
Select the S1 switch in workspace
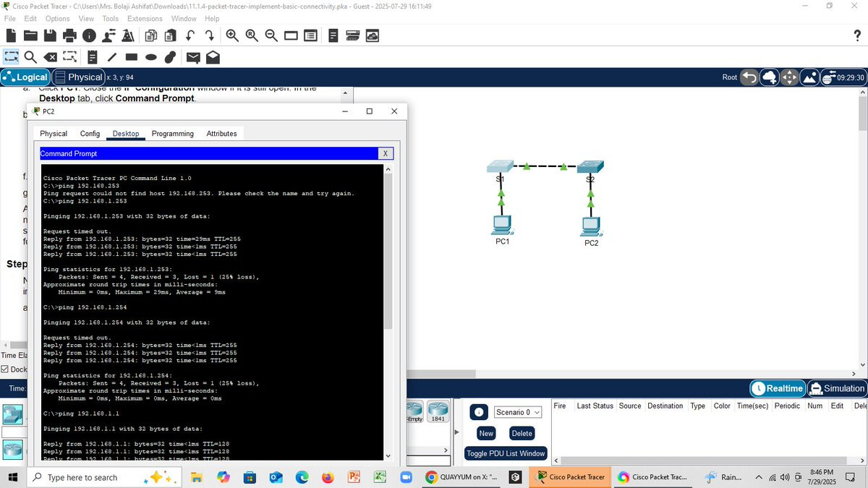[x=500, y=166]
